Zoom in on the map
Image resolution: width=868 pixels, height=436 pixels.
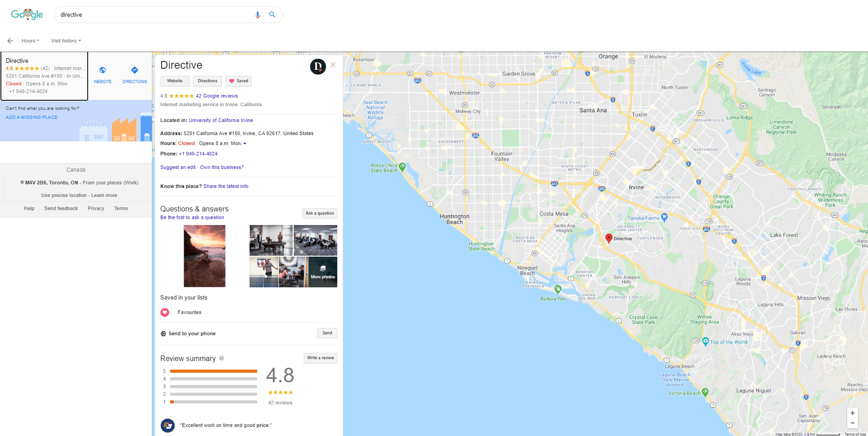click(x=852, y=413)
